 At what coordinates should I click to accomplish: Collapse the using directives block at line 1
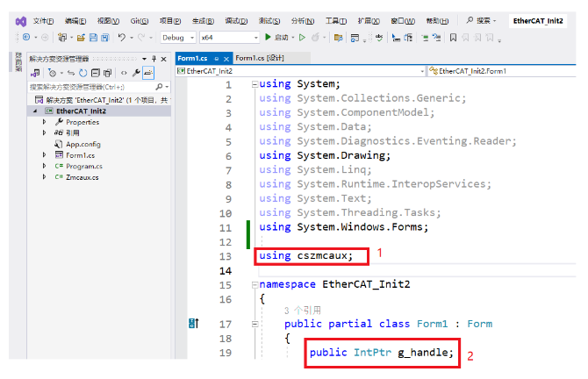pos(255,84)
